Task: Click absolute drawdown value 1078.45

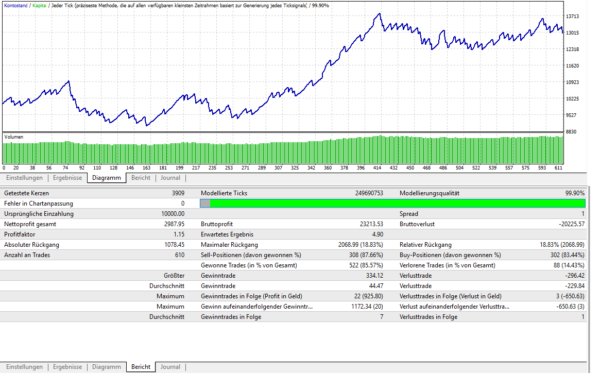Action: [174, 245]
